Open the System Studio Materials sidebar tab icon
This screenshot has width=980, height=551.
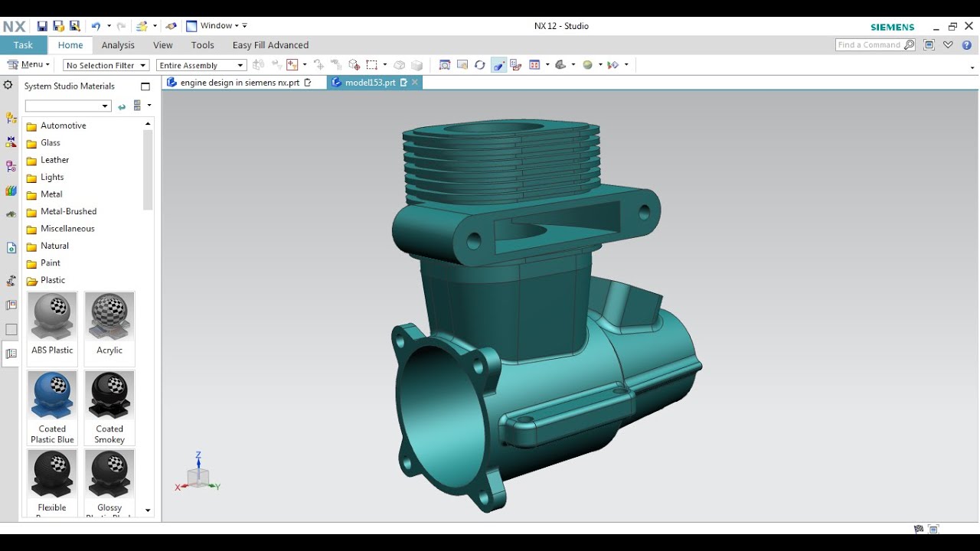coord(11,354)
